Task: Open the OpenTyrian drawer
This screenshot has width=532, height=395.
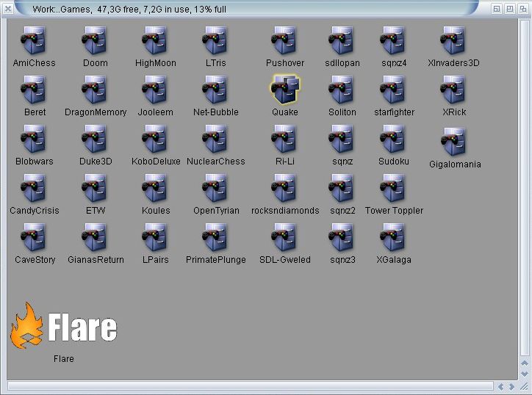Action: 215,188
